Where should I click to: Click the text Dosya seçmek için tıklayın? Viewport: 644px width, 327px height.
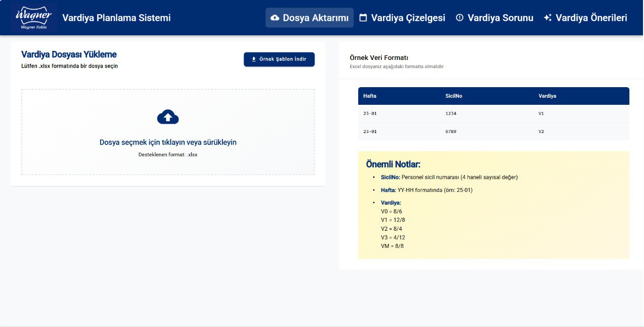tap(168, 142)
